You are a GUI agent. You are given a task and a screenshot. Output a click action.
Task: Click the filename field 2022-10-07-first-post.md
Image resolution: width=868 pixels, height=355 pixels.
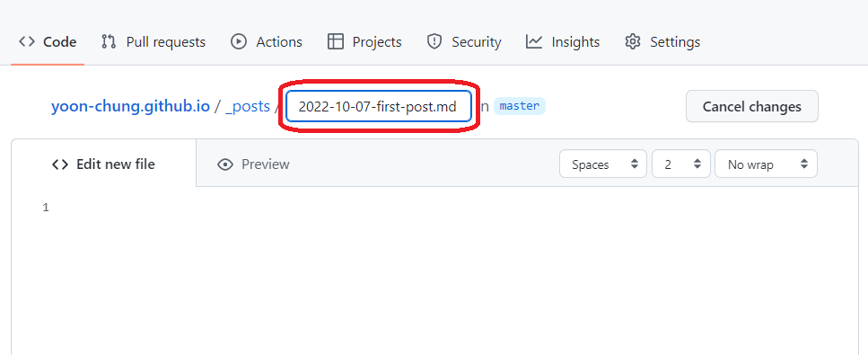[x=379, y=106]
